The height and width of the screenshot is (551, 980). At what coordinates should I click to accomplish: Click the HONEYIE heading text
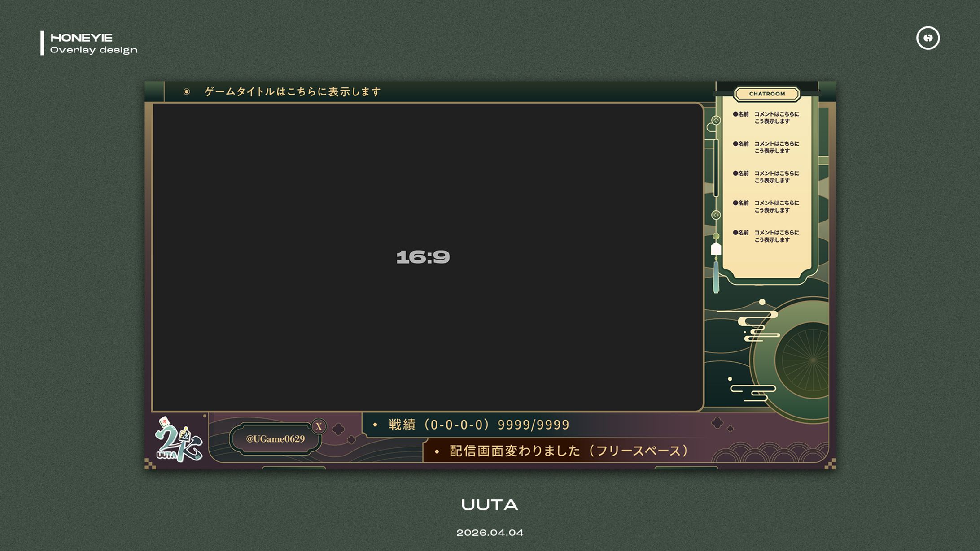[x=81, y=38]
